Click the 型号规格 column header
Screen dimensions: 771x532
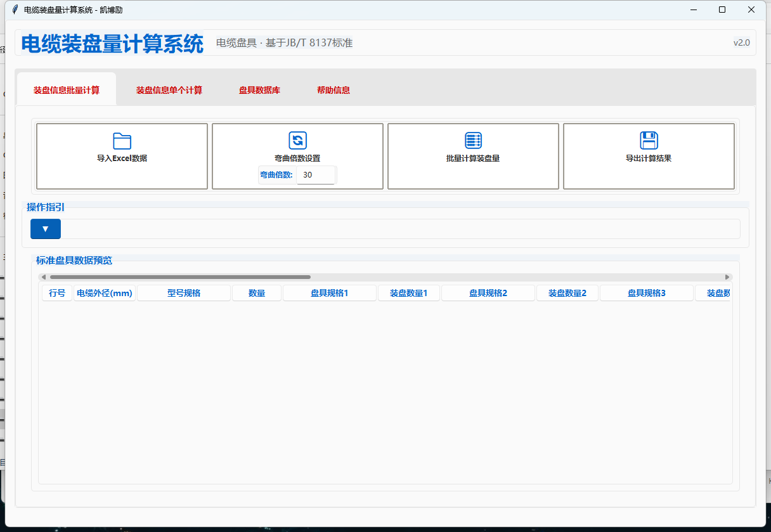click(x=184, y=292)
